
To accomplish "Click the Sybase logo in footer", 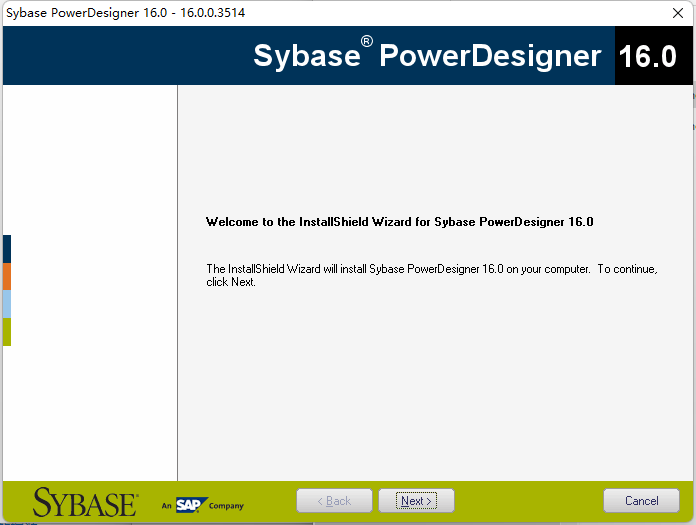I will pos(85,503).
